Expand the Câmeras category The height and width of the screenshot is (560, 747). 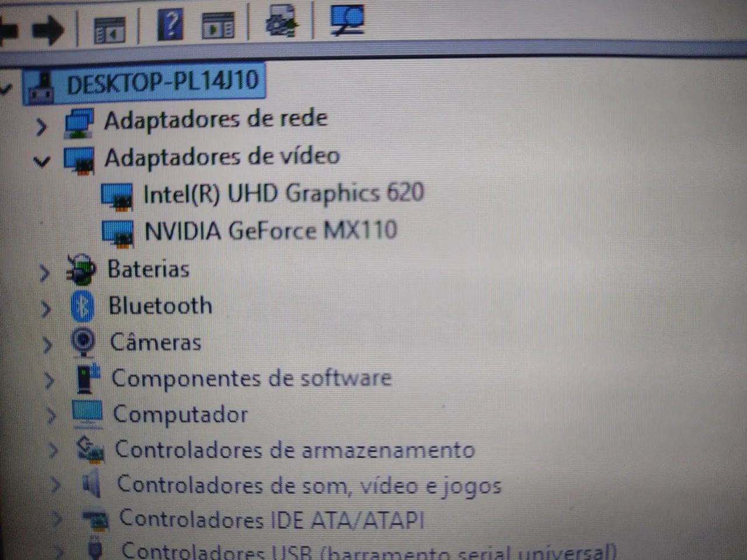tap(47, 345)
